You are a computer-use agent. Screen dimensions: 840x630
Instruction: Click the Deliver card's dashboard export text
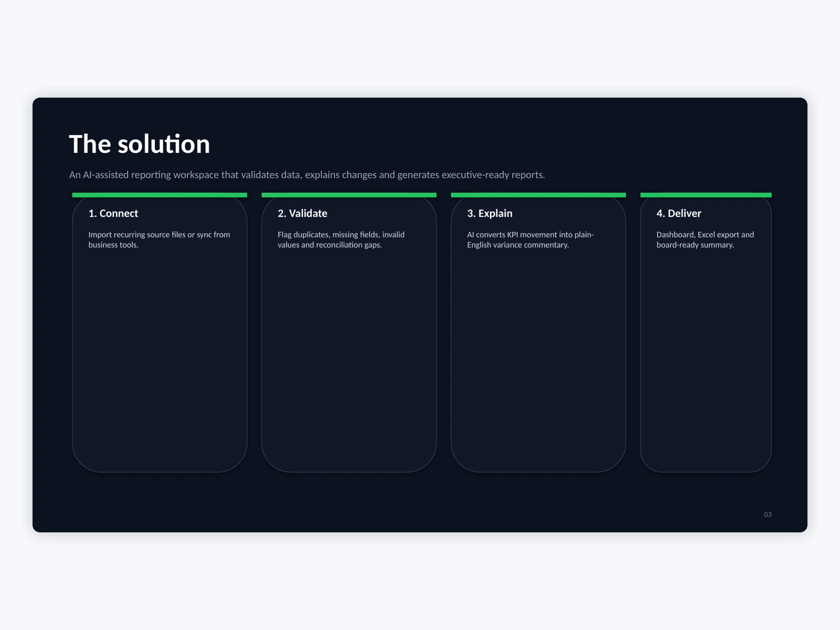point(705,239)
